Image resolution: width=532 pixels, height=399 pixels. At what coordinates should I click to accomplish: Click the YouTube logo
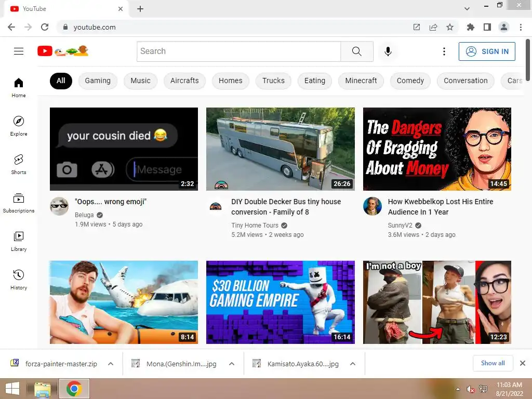click(63, 51)
